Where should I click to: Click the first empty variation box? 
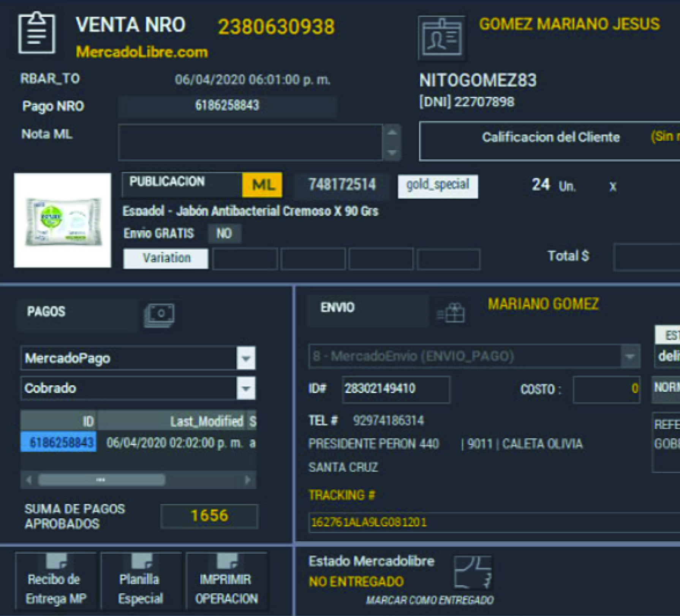point(245,259)
